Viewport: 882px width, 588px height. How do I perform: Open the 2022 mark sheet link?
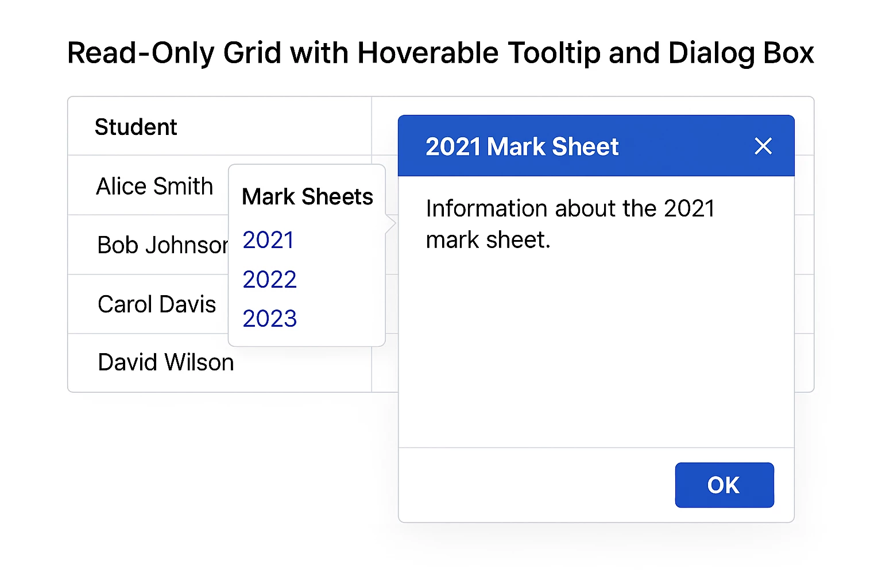click(x=269, y=280)
